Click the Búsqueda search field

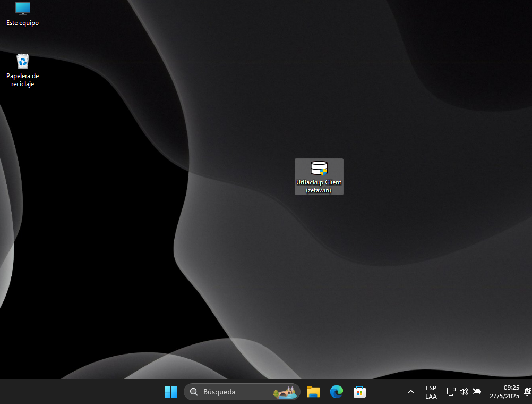(228, 392)
